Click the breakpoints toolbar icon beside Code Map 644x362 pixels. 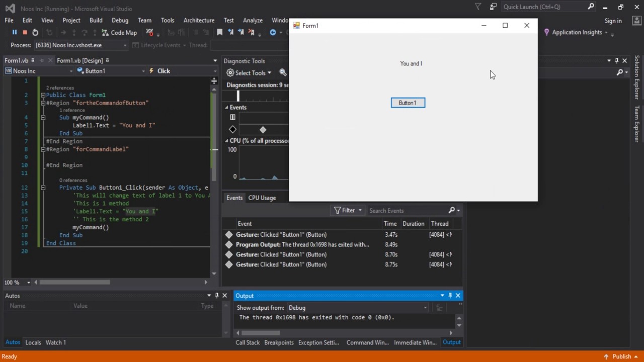click(x=150, y=32)
